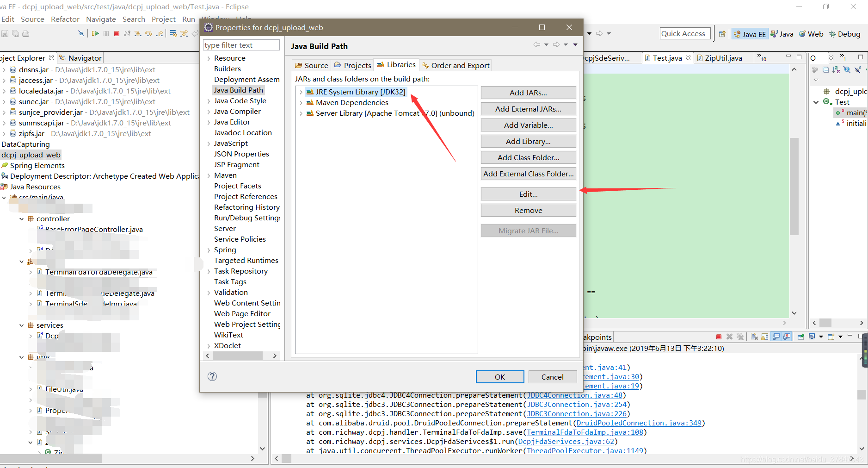This screenshot has height=468, width=868.
Task: Click the Add External JARs button
Action: (528, 108)
